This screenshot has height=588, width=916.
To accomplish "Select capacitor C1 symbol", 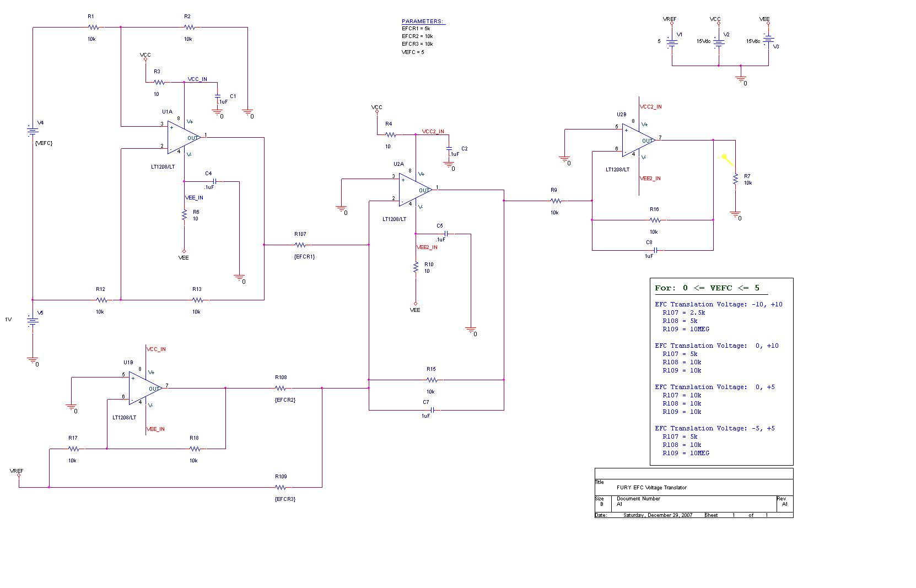I will [217, 96].
